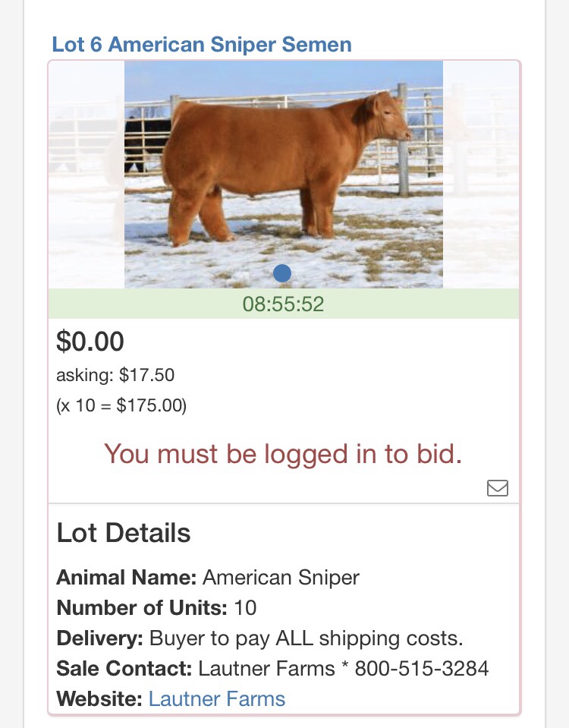Click the Delivery shipping costs line

coord(260,638)
